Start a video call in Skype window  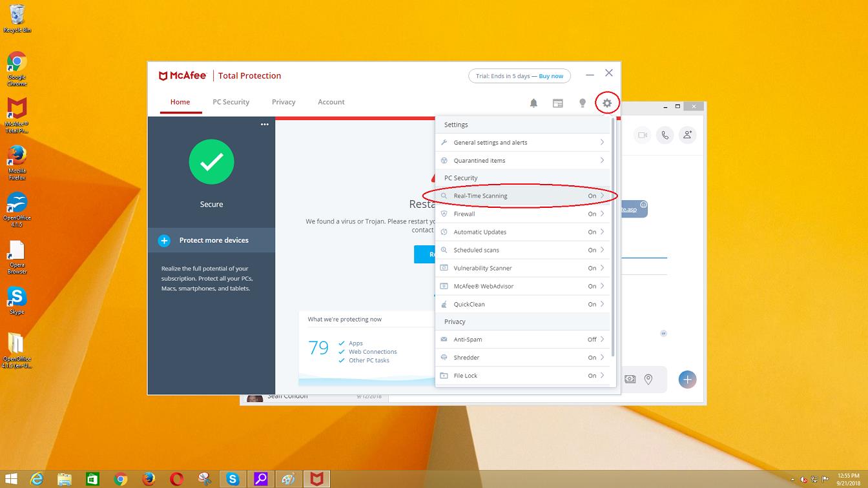pos(643,135)
